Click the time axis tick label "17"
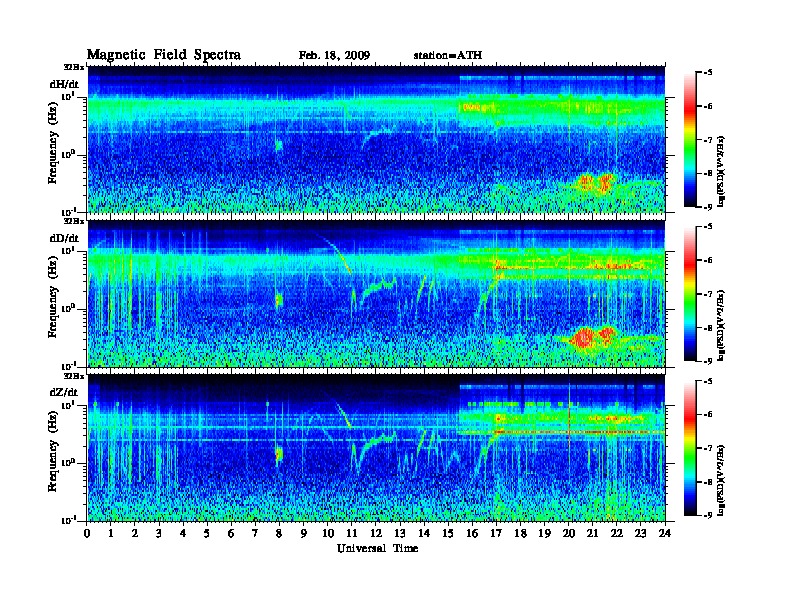The height and width of the screenshot is (612, 792). (x=496, y=533)
